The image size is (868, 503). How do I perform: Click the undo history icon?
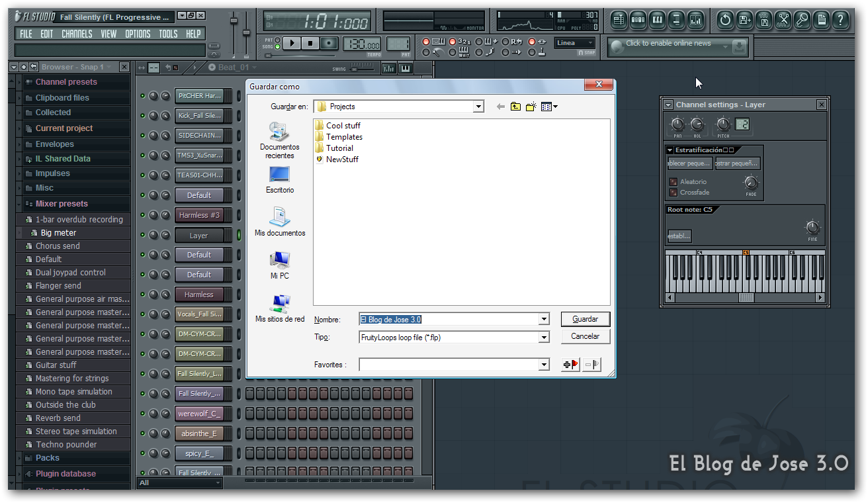726,20
